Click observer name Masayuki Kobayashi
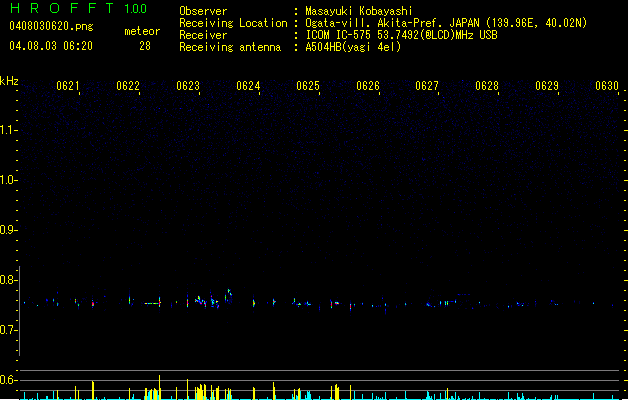The width and height of the screenshot is (629, 400). [359, 11]
